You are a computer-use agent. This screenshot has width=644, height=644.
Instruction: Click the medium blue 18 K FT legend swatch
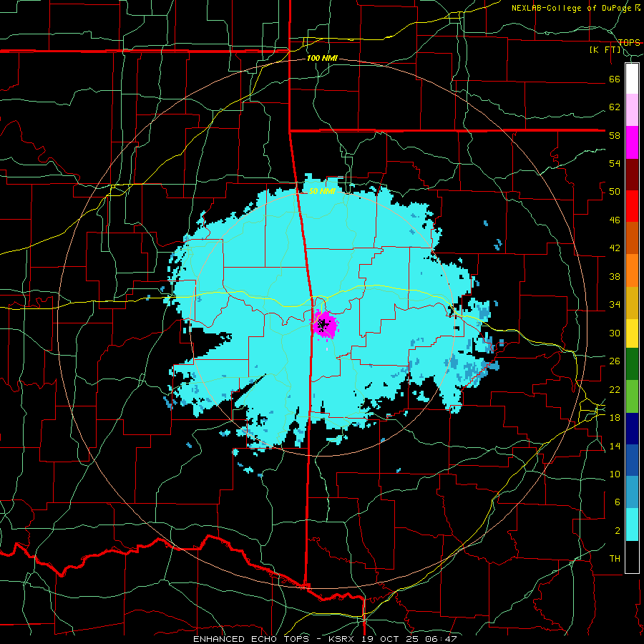pos(632,460)
